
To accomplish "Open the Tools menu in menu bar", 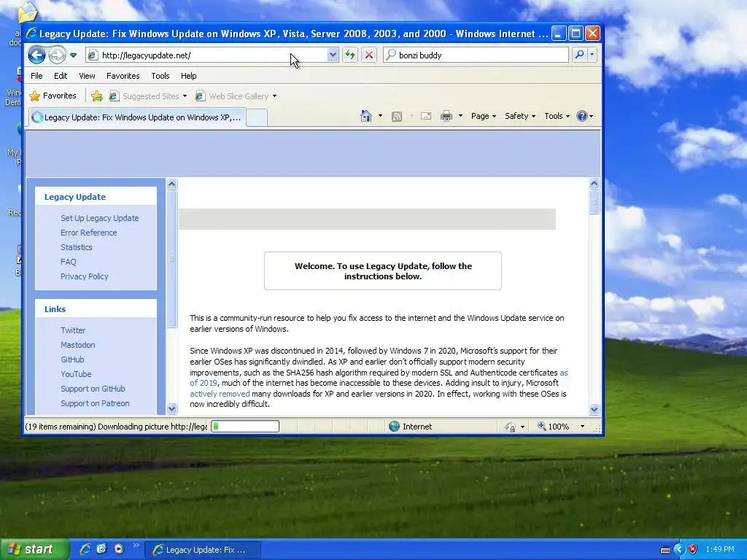I will pyautogui.click(x=160, y=76).
